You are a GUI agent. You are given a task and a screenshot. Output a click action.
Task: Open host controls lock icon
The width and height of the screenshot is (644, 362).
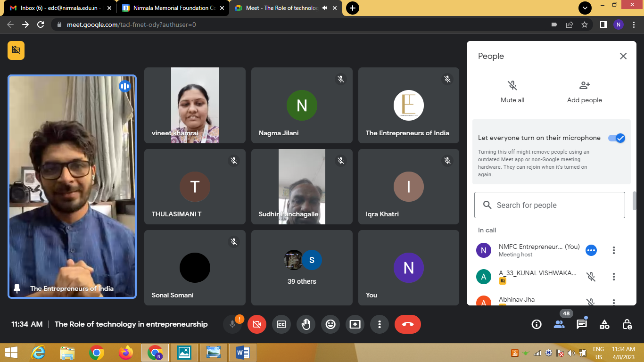coord(627,324)
